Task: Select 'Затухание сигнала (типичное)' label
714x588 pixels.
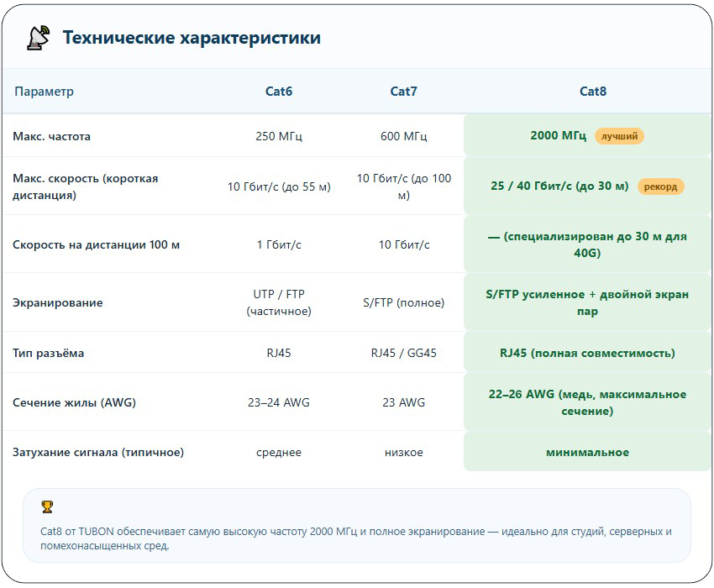Action: 98,452
